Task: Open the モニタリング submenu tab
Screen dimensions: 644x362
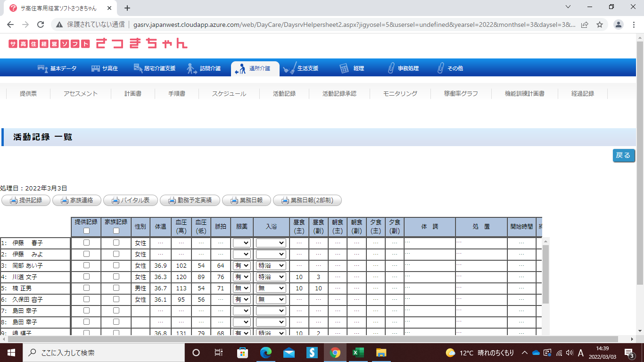Action: coord(400,94)
